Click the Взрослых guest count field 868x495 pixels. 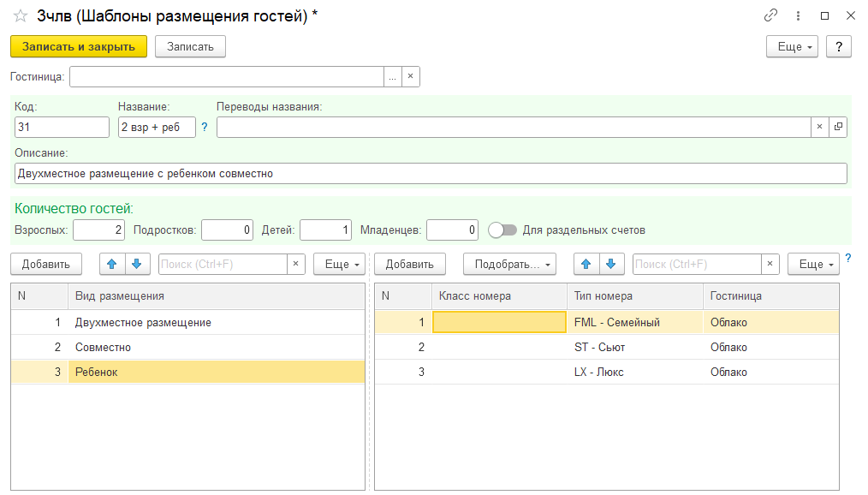98,230
